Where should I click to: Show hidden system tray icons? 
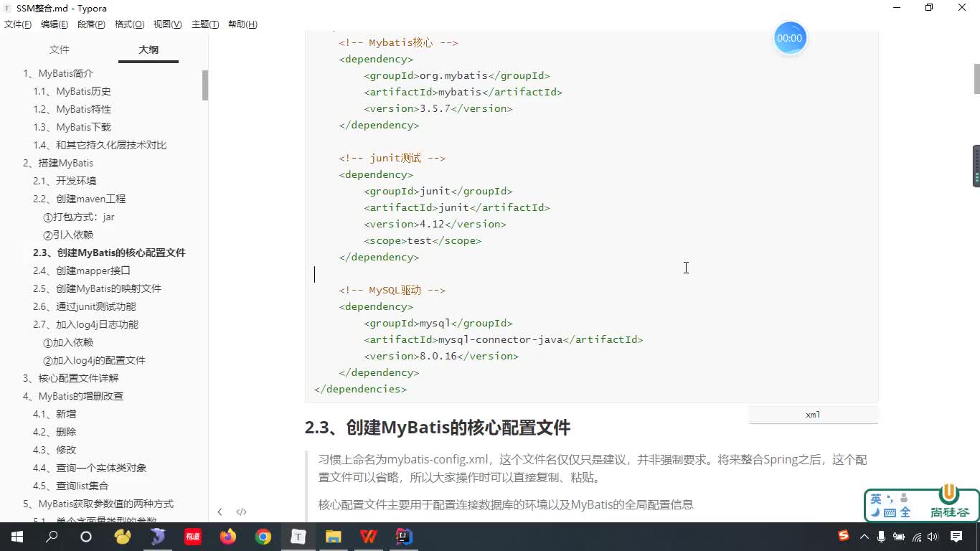click(864, 537)
